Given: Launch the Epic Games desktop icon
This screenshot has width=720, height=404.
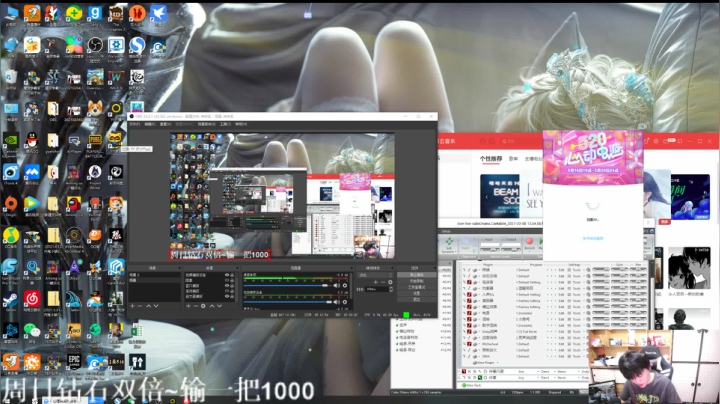Looking at the screenshot, I should (x=73, y=362).
